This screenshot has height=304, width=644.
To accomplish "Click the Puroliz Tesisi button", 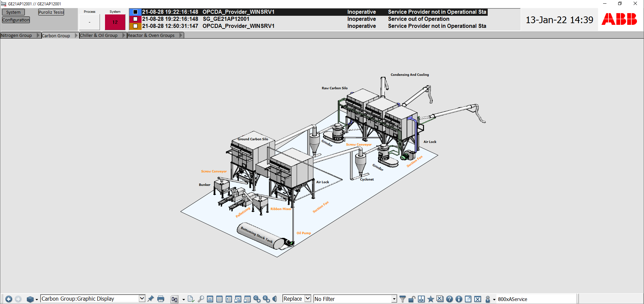I will 51,12.
